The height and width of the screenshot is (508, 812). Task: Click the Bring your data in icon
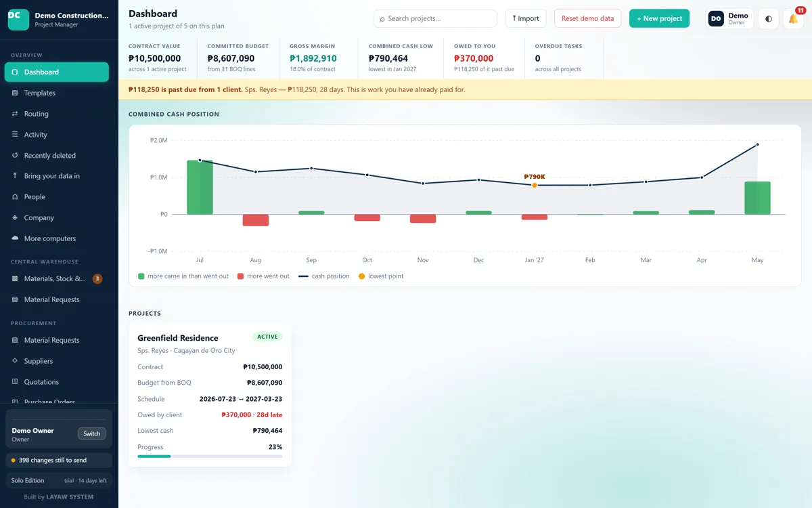[15, 176]
